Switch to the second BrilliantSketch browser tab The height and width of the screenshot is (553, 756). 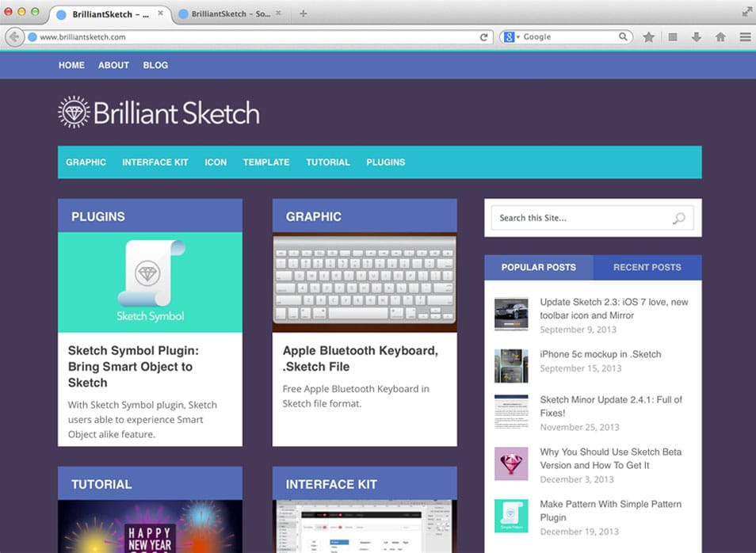(230, 14)
